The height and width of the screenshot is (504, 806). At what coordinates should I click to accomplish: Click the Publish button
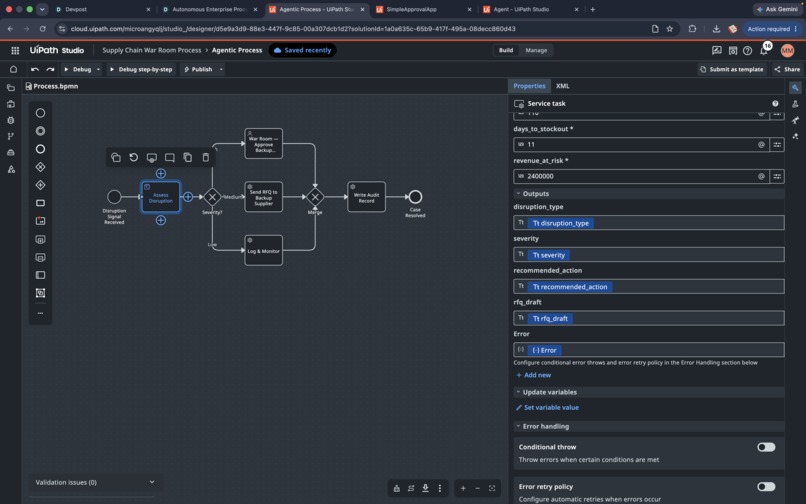point(198,69)
